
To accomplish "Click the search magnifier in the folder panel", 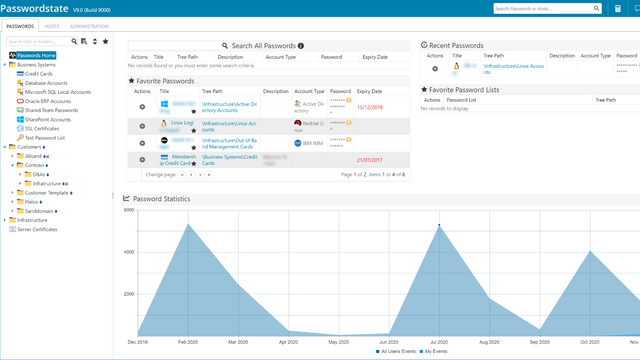I will tap(74, 41).
